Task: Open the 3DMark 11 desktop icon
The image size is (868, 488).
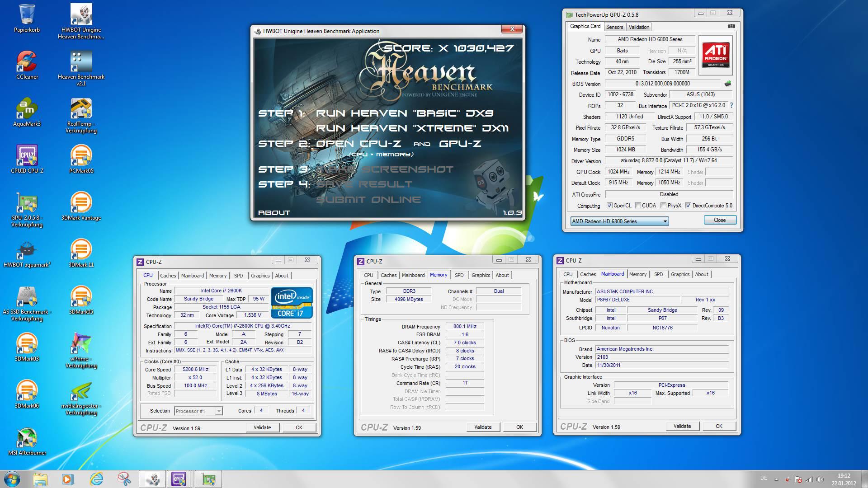Action: pos(81,253)
